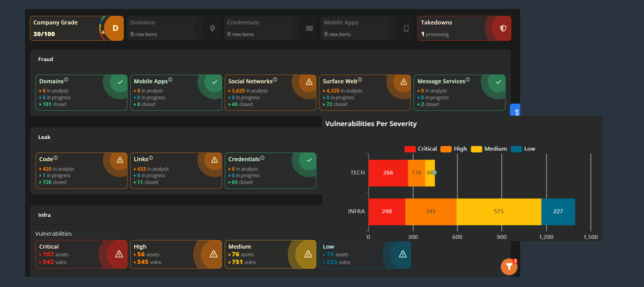Click the orange filter funnel button

[509, 267]
